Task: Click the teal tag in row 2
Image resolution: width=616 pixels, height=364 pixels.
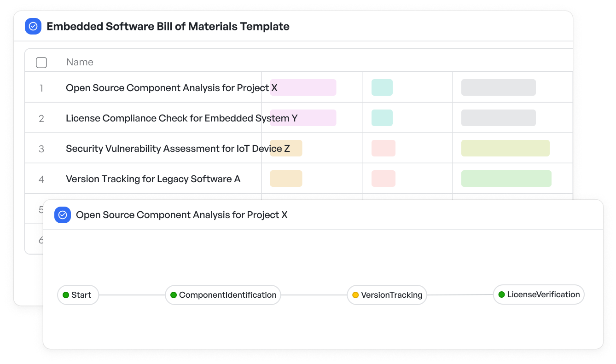Action: point(382,117)
